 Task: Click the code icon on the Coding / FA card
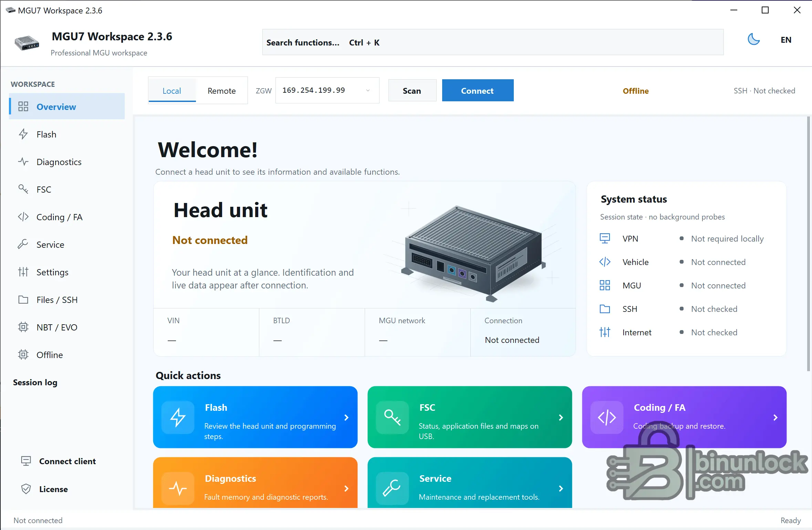click(x=607, y=417)
